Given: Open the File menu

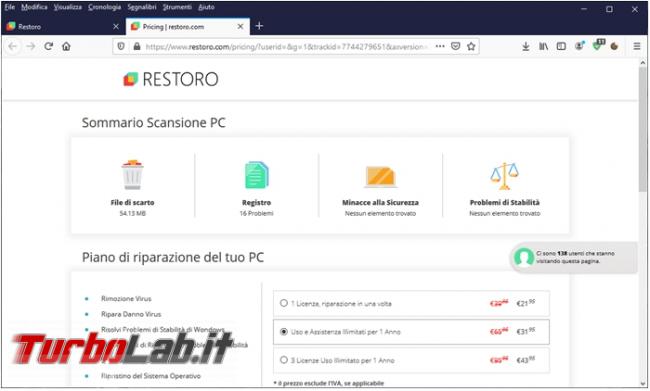Looking at the screenshot, I should tap(10, 7).
